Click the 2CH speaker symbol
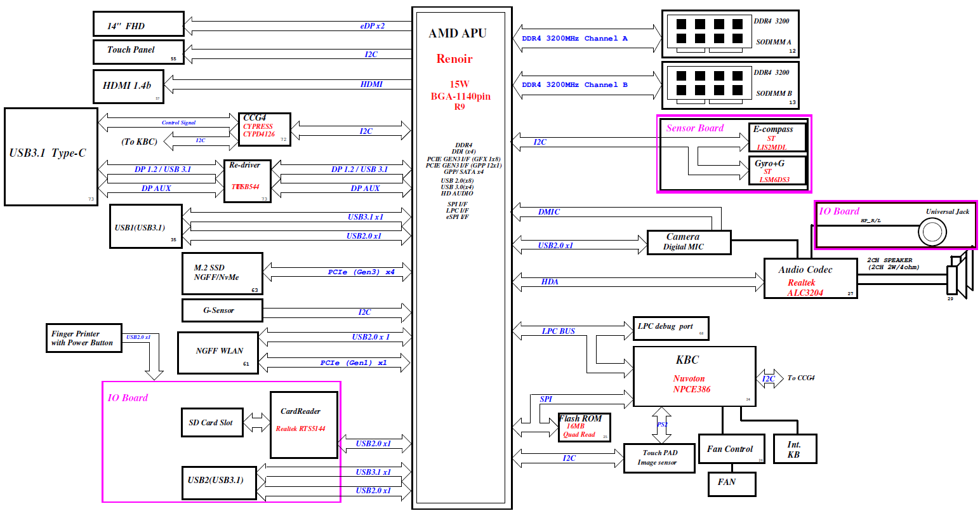Screen dimensions: 980x518 click(958, 276)
